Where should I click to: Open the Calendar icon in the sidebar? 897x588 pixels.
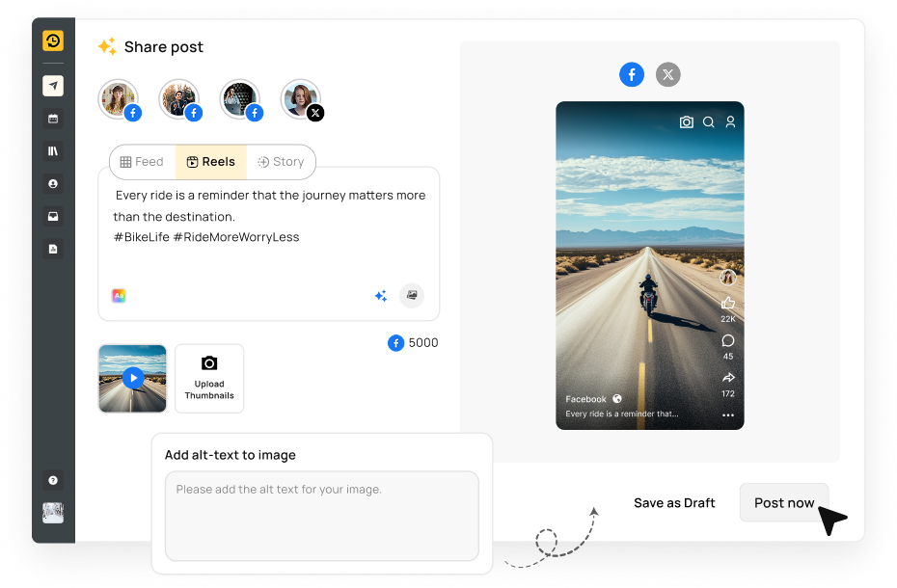coord(53,119)
